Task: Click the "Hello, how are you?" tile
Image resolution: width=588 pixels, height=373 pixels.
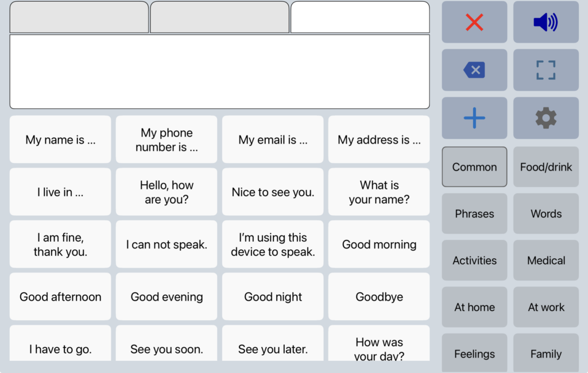Action: pos(166,192)
